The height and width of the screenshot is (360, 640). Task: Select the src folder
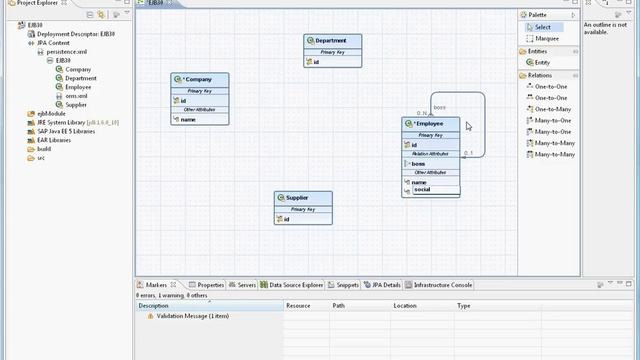click(x=41, y=158)
